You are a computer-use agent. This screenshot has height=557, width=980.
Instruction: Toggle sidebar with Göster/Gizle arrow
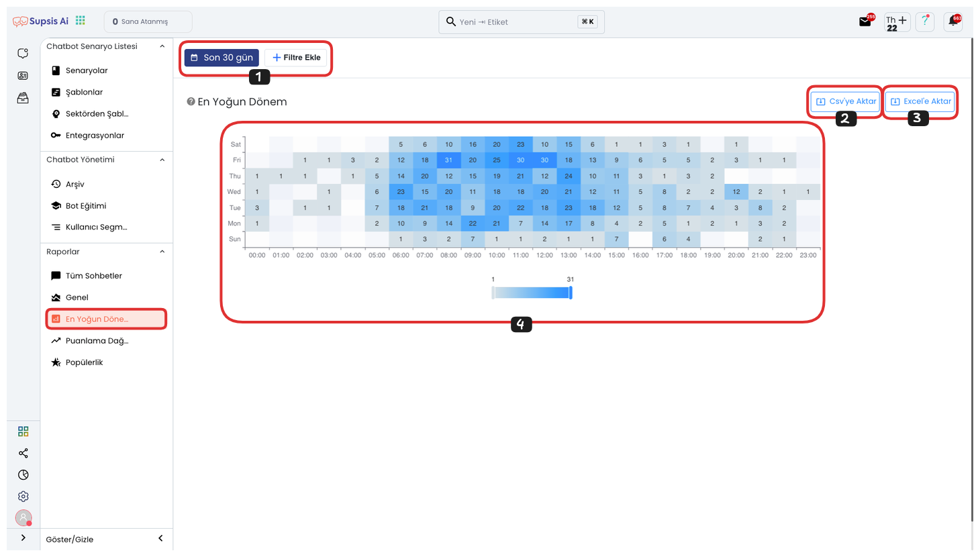coord(160,538)
